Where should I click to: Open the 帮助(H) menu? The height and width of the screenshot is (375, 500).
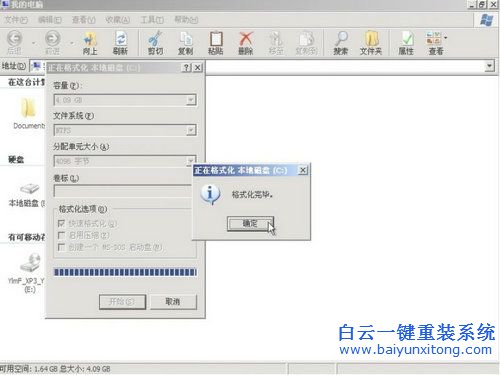186,20
